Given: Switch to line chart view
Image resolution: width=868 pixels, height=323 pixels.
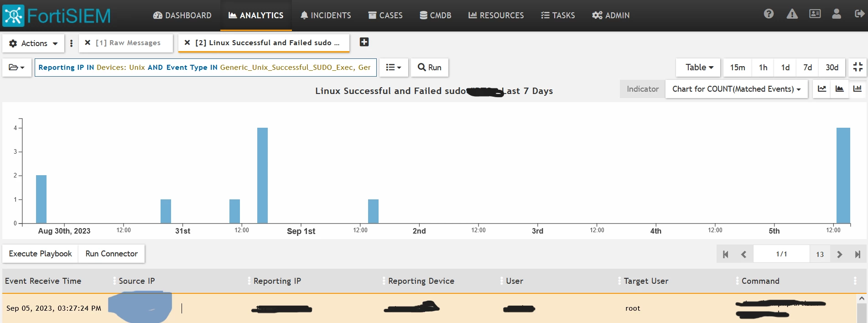Looking at the screenshot, I should click(x=822, y=89).
